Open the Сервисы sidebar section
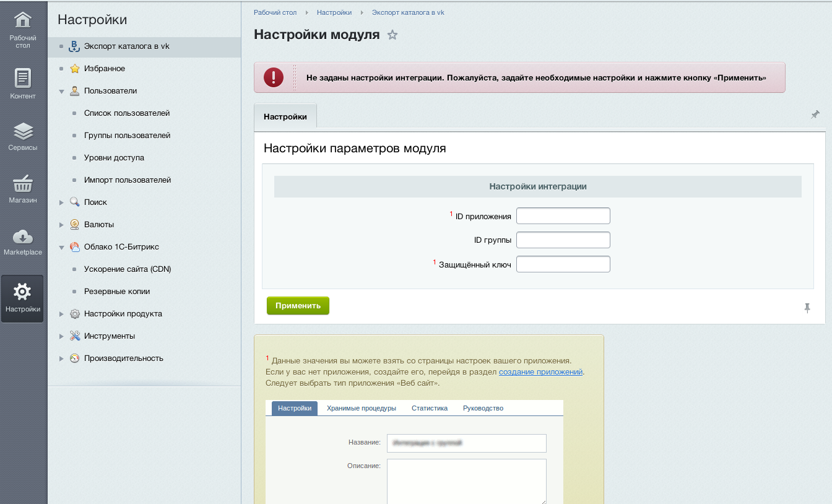Image resolution: width=832 pixels, height=504 pixels. 23,136
